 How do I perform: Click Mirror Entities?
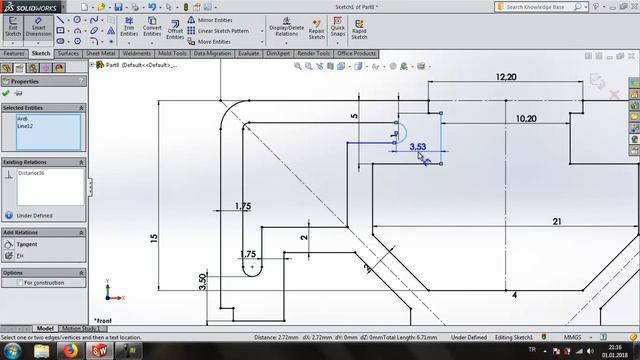[210, 20]
